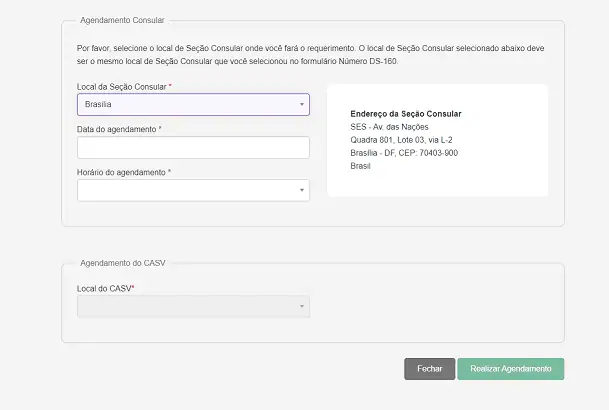Screen dimensions: 609x410
Task: Click the Data do agendamento label
Action: (119, 129)
